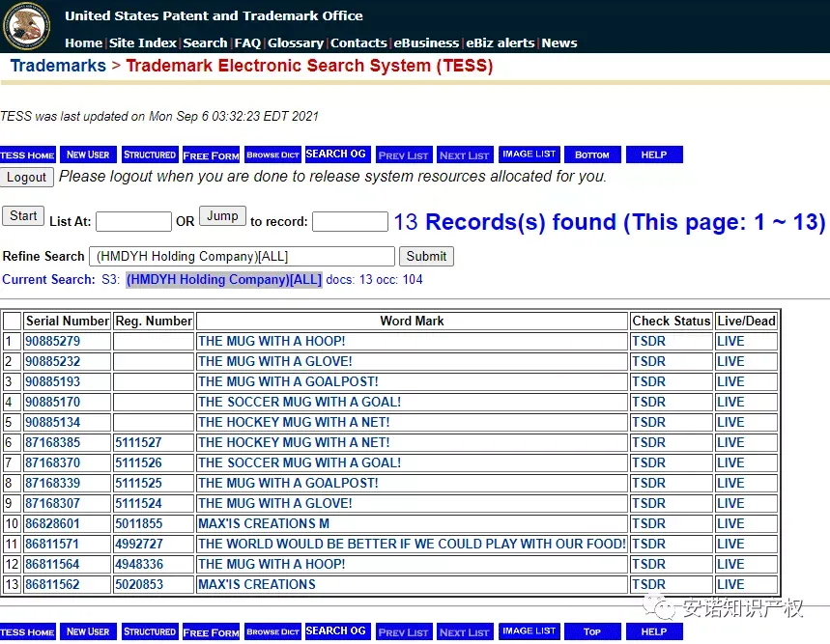The width and height of the screenshot is (830, 644).
Task: Click the Trademarks breadcrumb link
Action: [58, 66]
